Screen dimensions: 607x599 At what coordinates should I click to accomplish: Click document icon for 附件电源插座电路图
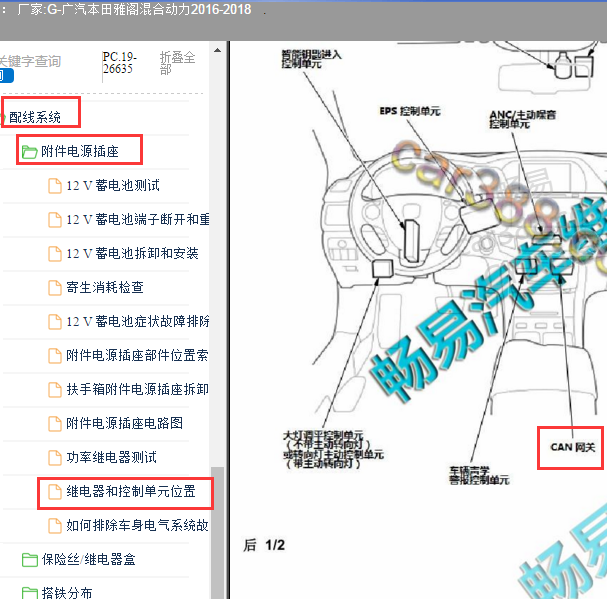55,424
